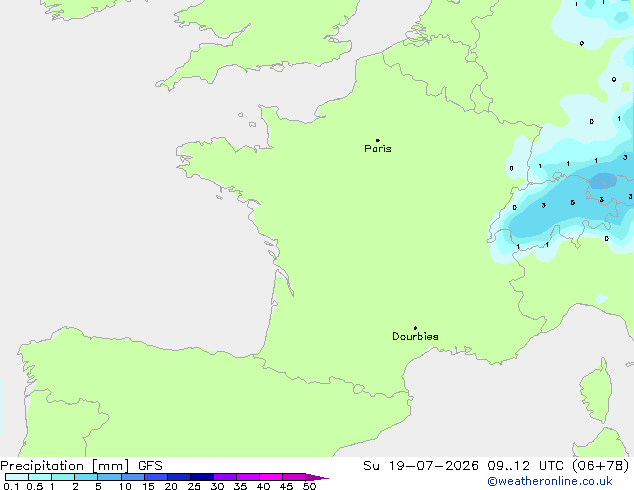Viewport: 634px width, 490px height.
Task: Select the Paris location dot
Action: tap(378, 140)
